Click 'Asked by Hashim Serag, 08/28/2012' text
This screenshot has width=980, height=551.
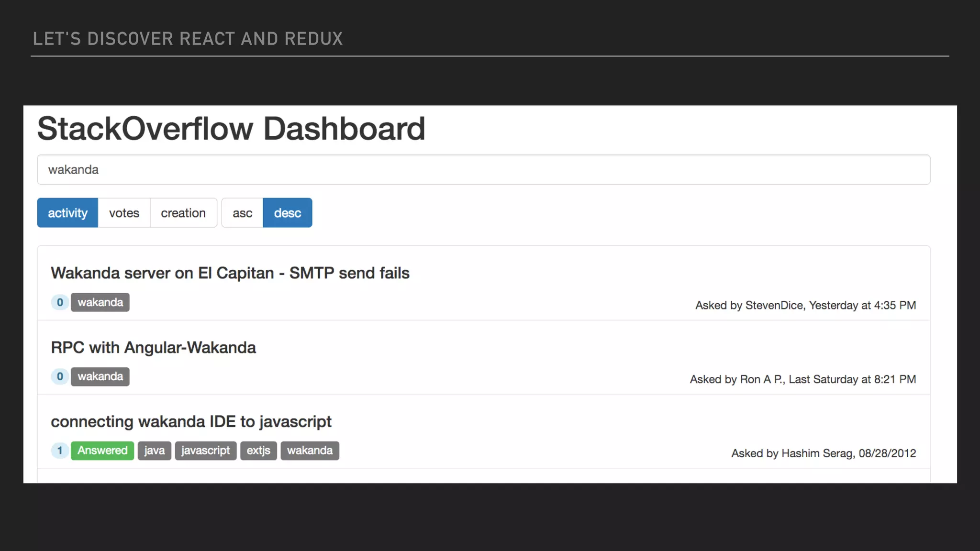click(x=824, y=453)
